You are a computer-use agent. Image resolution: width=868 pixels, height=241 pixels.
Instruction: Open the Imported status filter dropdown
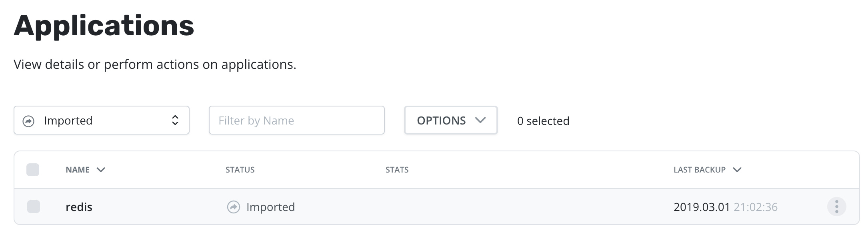click(102, 120)
